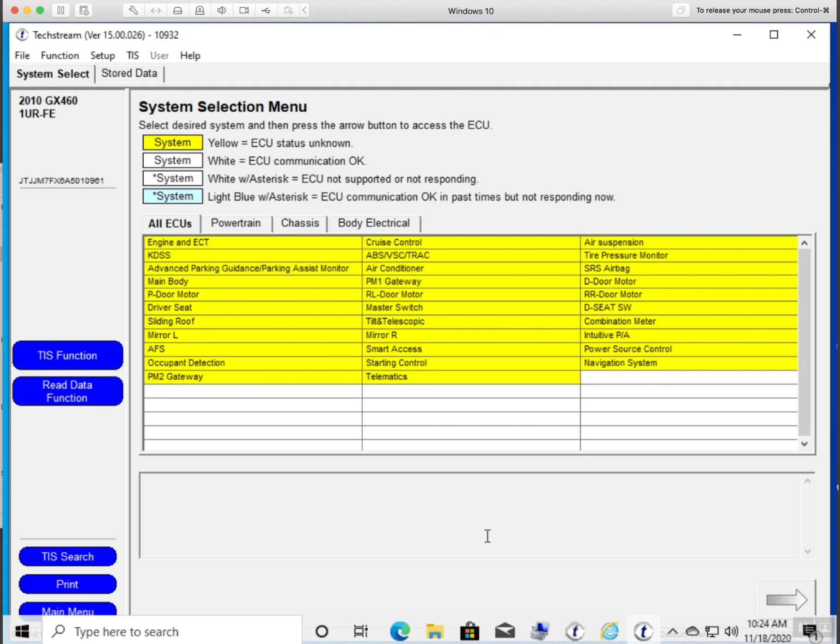The image size is (840, 644).
Task: Click the volume tray icon
Action: pyautogui.click(x=731, y=631)
